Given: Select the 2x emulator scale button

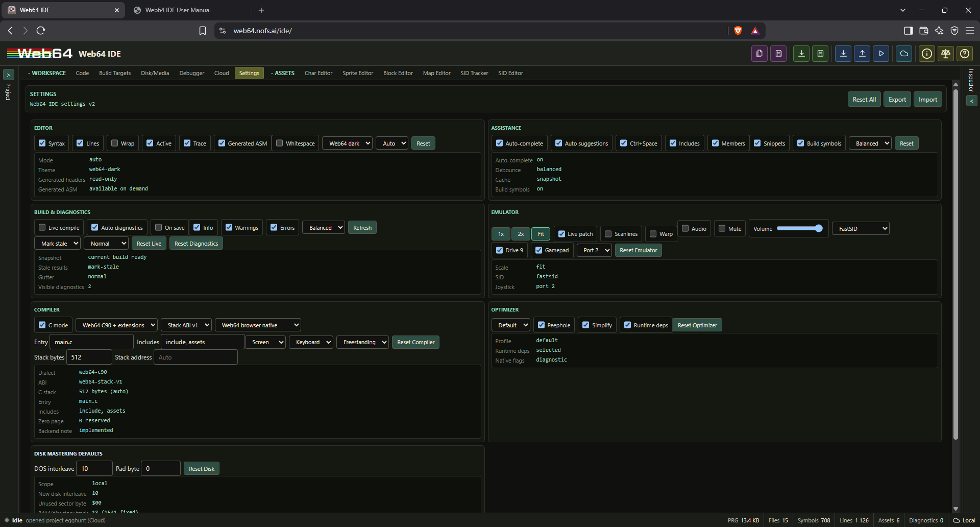Looking at the screenshot, I should click(x=521, y=234).
